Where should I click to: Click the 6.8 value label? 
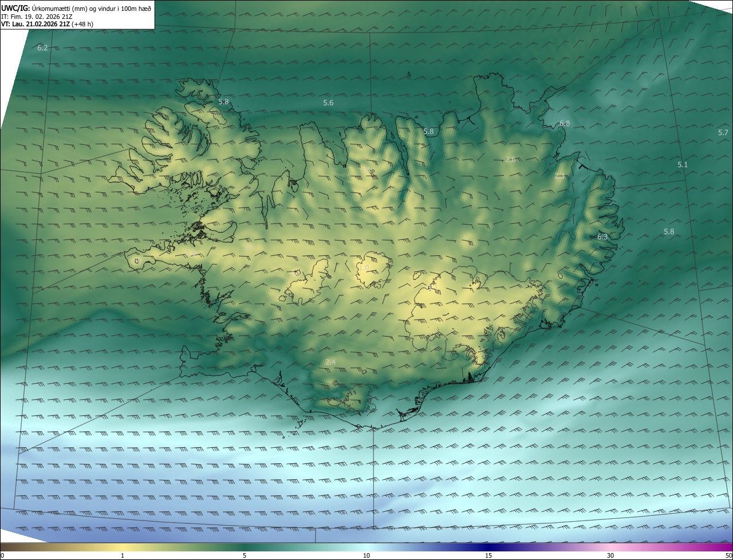(x=565, y=124)
